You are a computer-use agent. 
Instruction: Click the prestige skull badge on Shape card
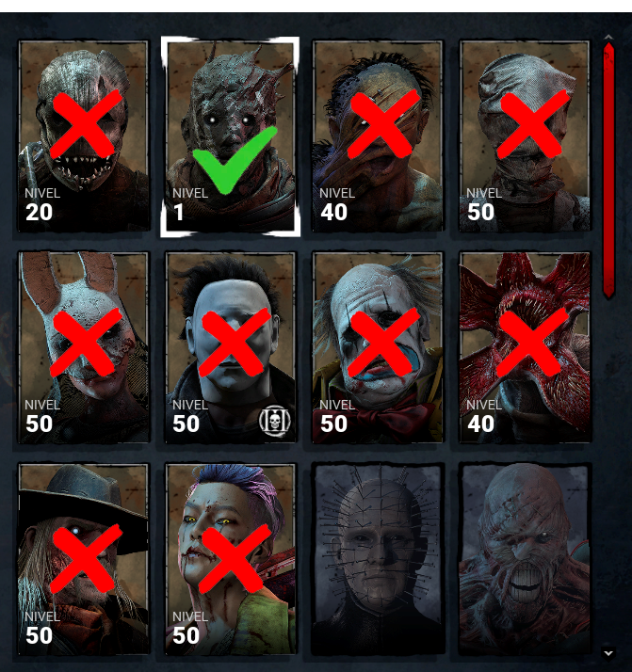pos(275,422)
